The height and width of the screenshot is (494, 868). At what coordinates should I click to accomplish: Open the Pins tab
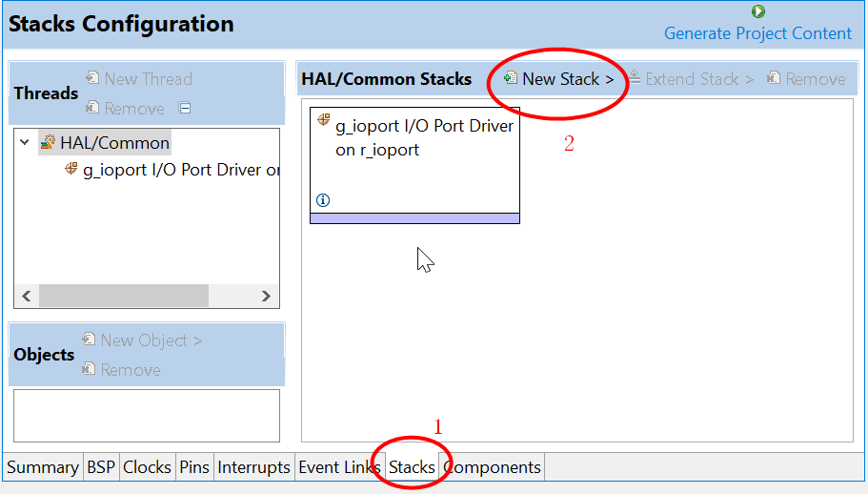194,467
